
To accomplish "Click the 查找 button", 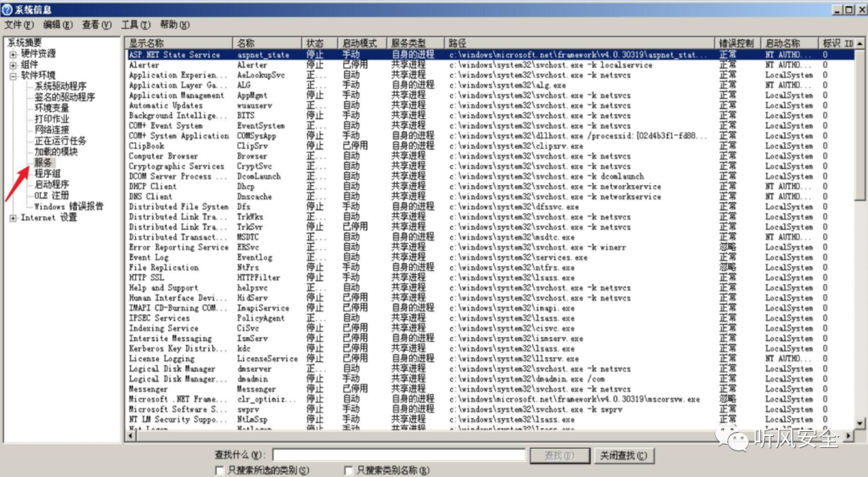I will point(559,455).
